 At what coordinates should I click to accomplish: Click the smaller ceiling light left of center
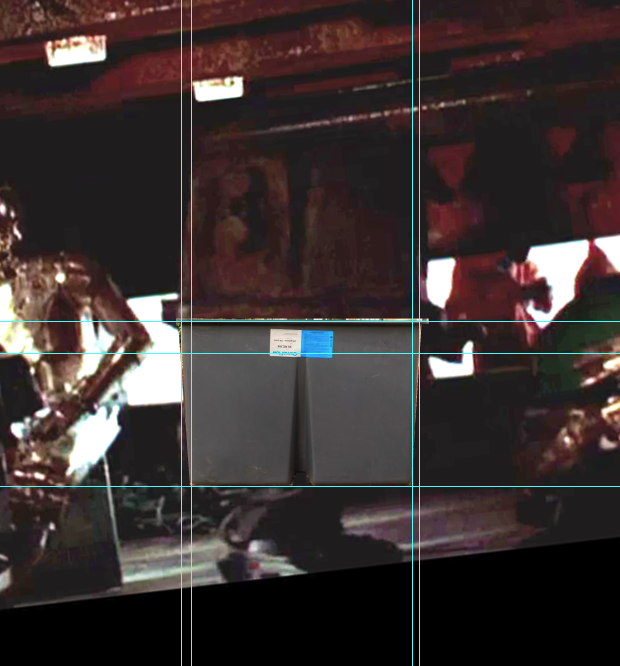coord(218,89)
